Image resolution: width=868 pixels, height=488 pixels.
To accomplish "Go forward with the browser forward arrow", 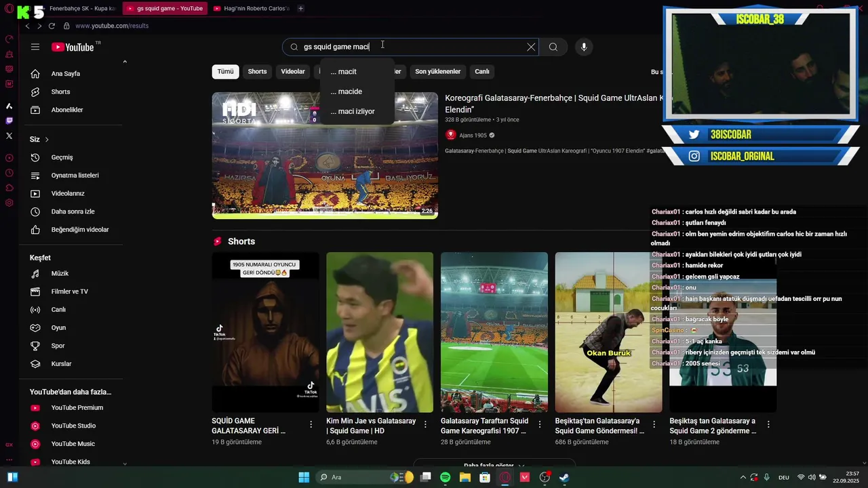I will (39, 26).
